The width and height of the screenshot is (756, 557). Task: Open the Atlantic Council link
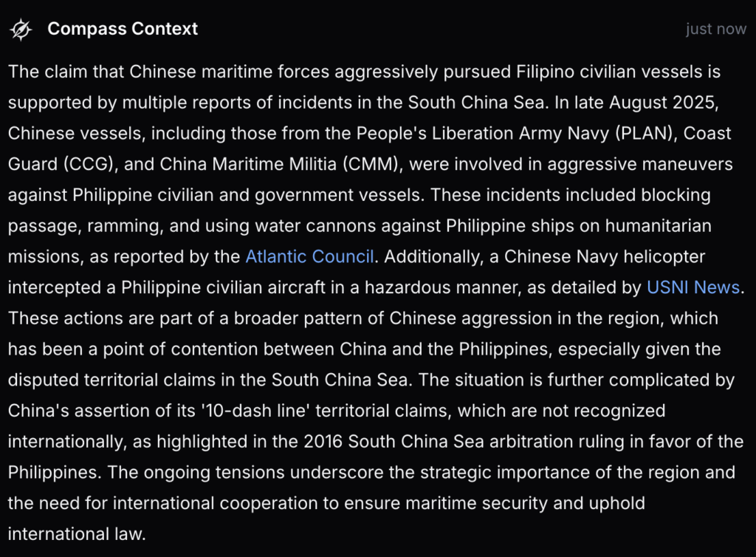click(x=309, y=256)
